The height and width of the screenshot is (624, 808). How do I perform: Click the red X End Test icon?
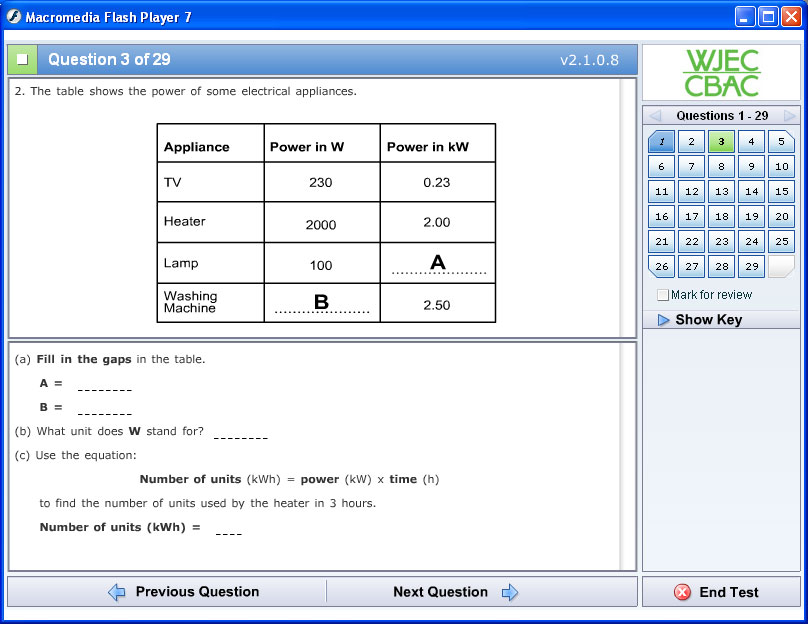coord(682,592)
